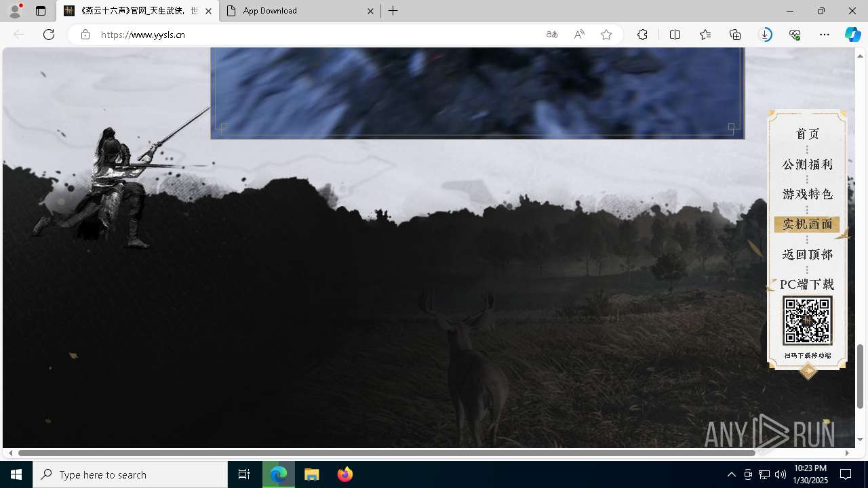The image size is (868, 488).
Task: Open the tab actions menu icon
Action: pyautogui.click(x=41, y=11)
